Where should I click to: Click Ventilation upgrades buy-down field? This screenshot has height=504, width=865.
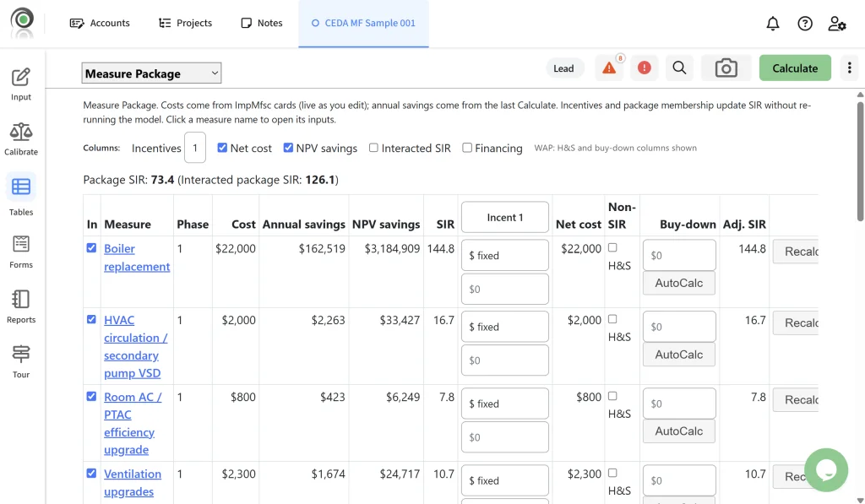(x=679, y=480)
